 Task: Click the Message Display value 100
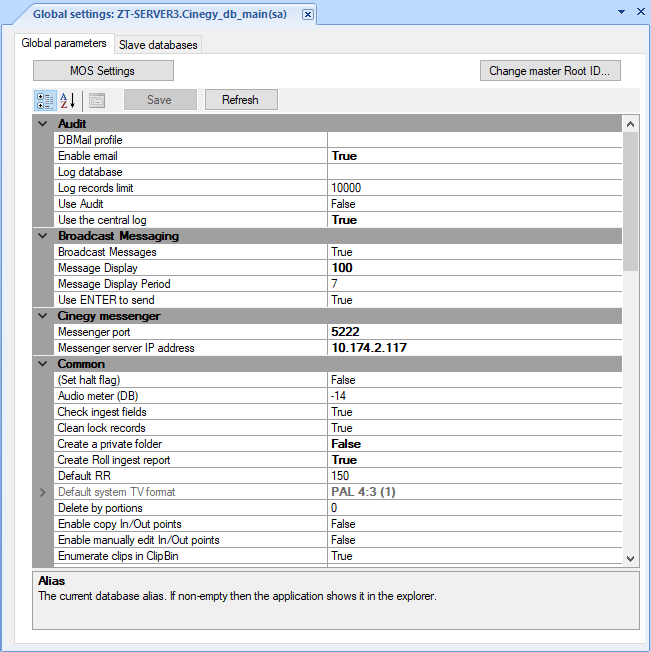pos(342,268)
